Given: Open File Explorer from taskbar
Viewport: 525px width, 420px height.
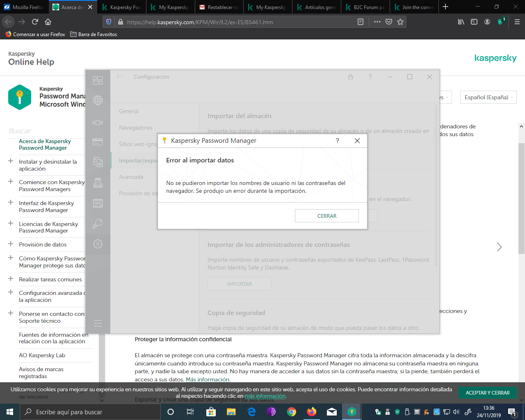Looking at the screenshot, I should click(231, 412).
